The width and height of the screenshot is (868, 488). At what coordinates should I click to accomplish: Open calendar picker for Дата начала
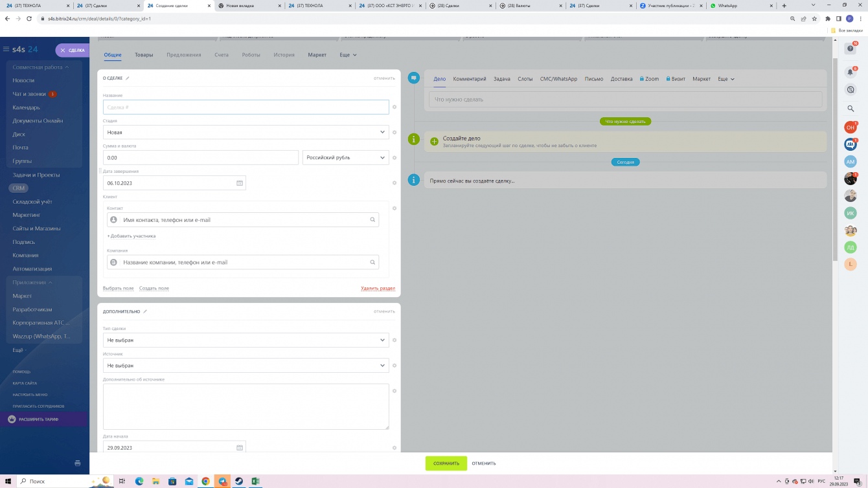240,448
